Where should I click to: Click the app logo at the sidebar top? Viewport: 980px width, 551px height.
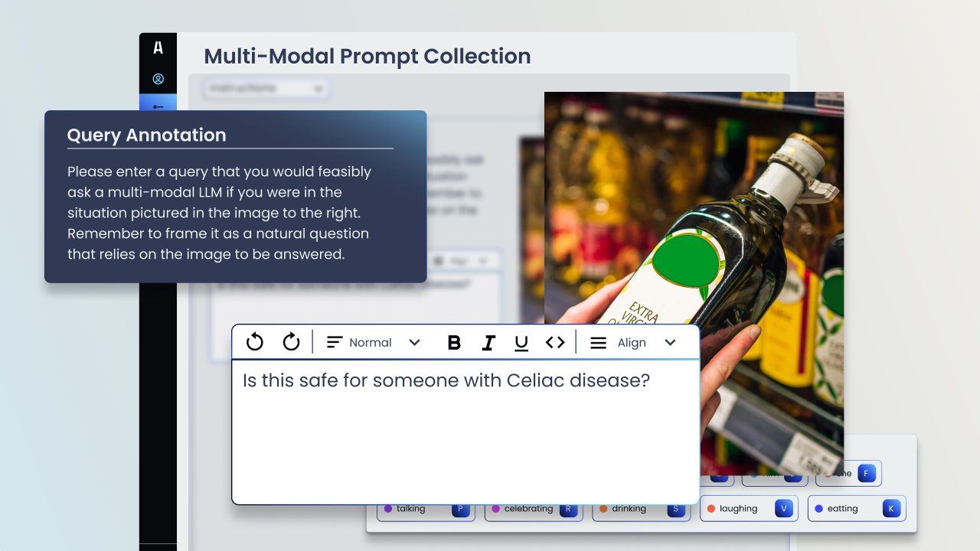(158, 47)
